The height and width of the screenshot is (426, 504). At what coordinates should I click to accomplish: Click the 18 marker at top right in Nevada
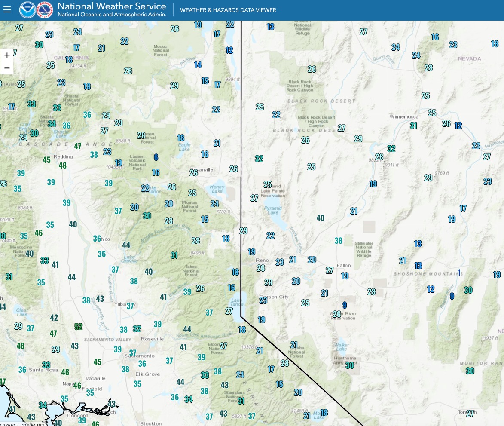coord(495,44)
